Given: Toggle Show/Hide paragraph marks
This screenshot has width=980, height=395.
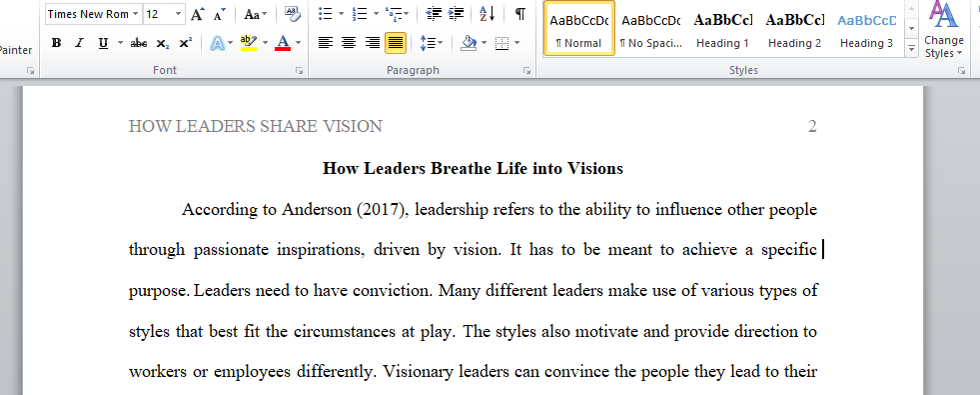Looking at the screenshot, I should point(520,13).
